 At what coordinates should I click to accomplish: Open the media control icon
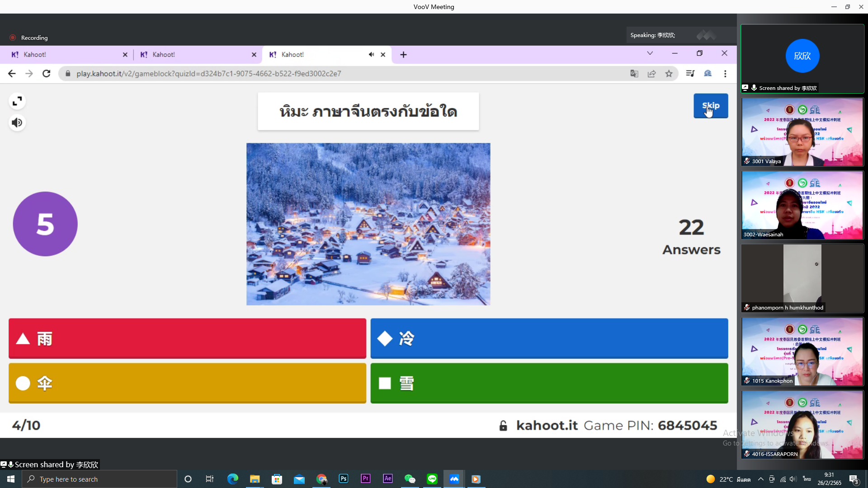pos(690,74)
